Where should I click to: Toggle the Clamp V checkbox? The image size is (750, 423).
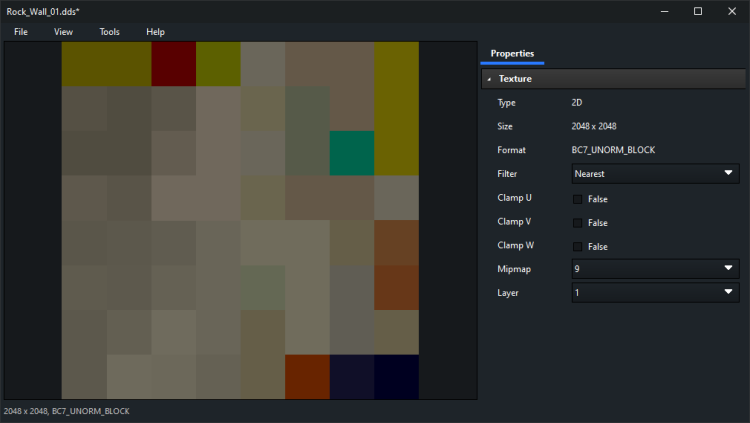click(x=578, y=222)
